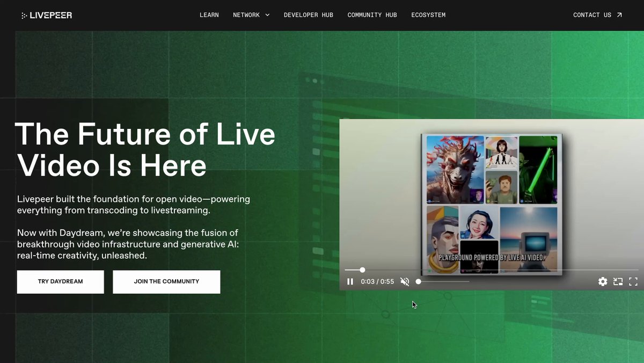Go to Developer Hub
The image size is (644, 363).
pyautogui.click(x=309, y=15)
